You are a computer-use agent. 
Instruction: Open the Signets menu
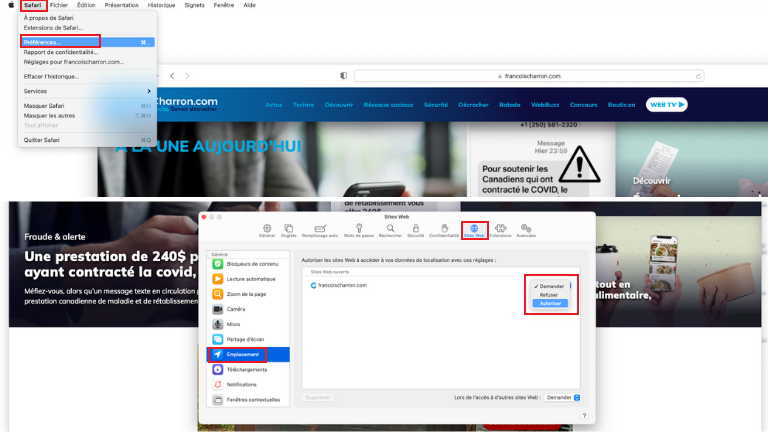click(194, 5)
